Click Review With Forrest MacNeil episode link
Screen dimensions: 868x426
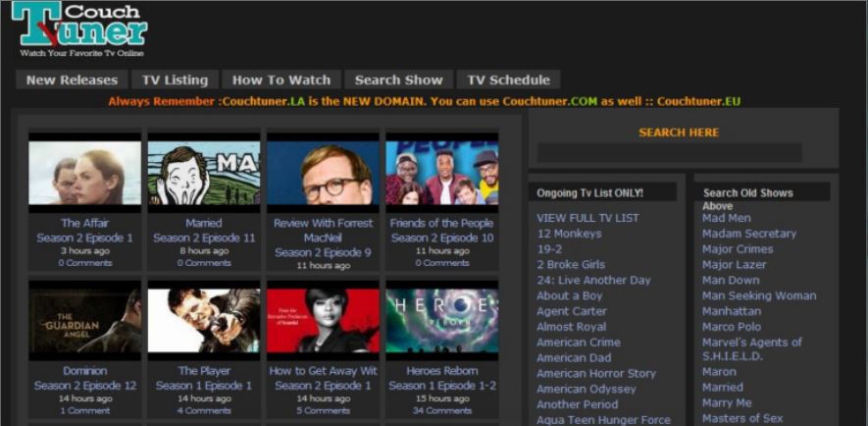click(323, 238)
